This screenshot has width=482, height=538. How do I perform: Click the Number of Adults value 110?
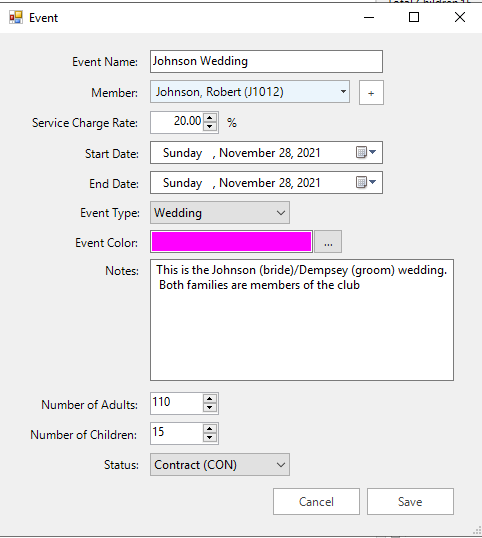[161, 401]
